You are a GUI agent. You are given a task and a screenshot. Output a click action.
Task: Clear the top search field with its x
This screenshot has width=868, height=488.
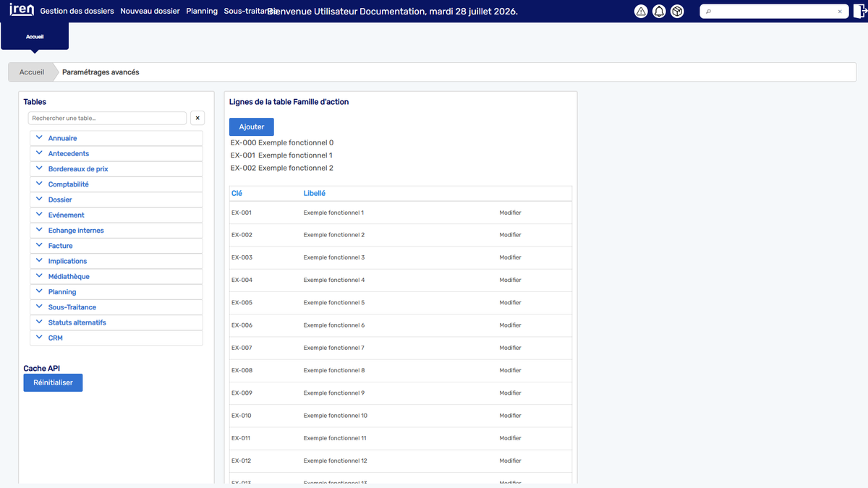coord(840,12)
